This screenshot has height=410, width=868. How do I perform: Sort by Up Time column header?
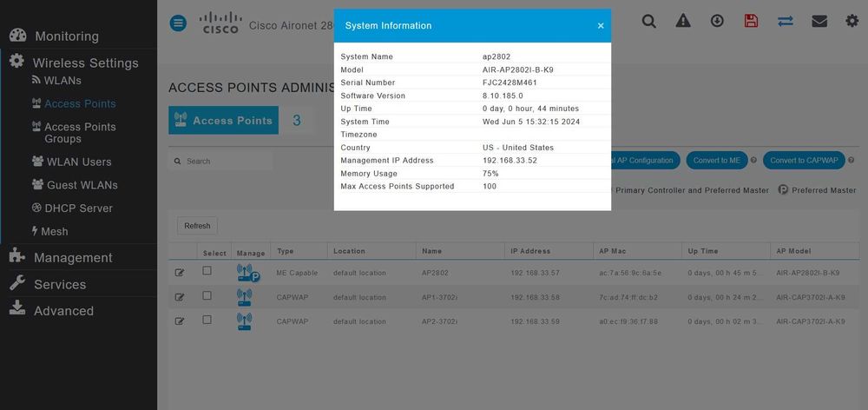703,251
